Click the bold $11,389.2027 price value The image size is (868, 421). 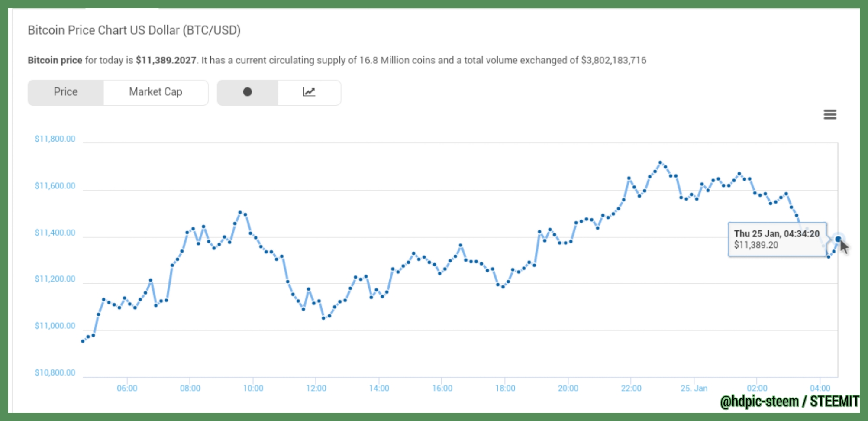point(166,60)
